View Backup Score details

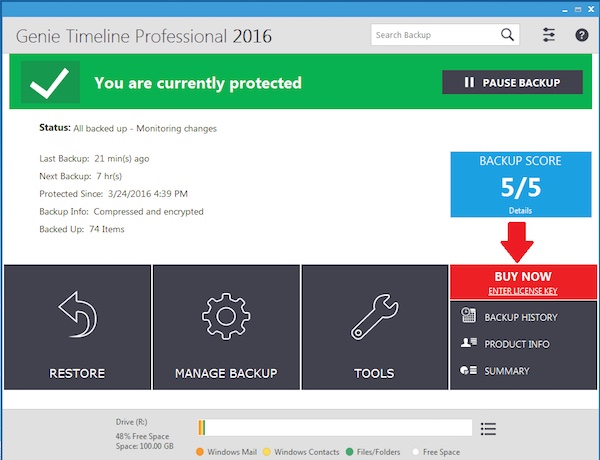pos(521,211)
